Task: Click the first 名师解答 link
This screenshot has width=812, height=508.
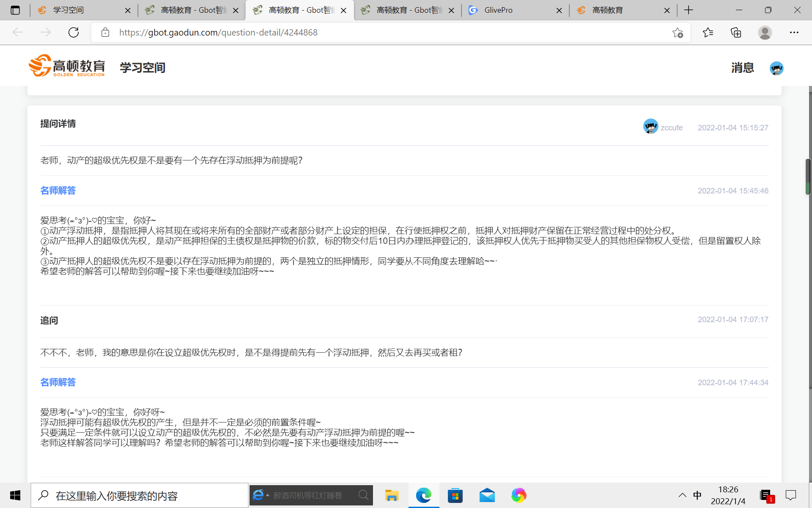Action: click(58, 190)
